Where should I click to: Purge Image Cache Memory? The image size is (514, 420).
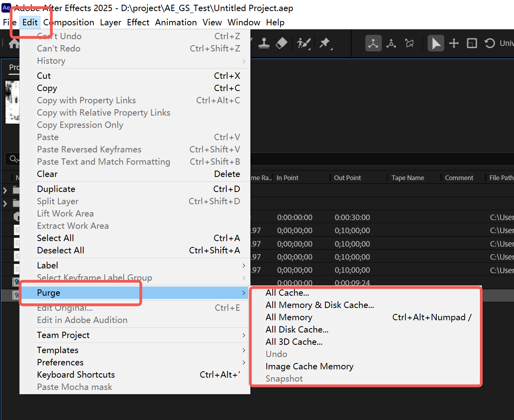click(365, 366)
